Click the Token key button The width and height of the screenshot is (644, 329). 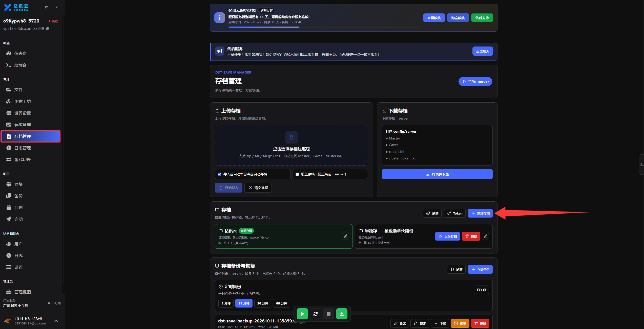tap(454, 213)
